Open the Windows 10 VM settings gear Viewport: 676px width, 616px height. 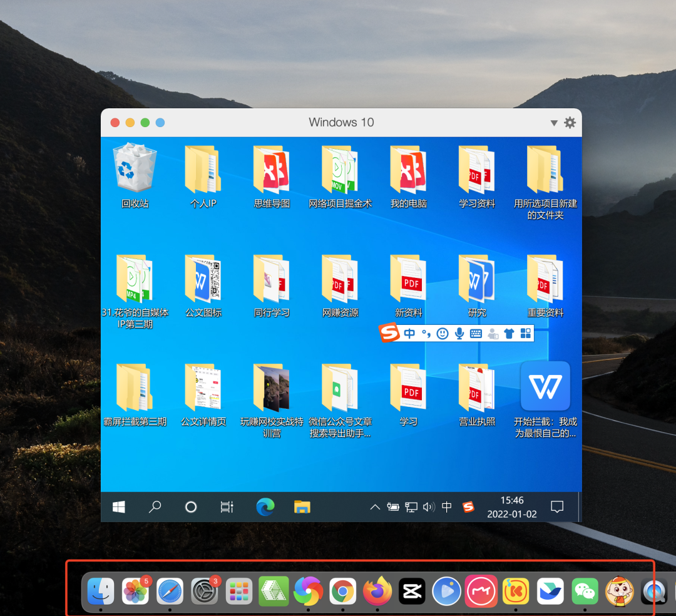click(570, 123)
